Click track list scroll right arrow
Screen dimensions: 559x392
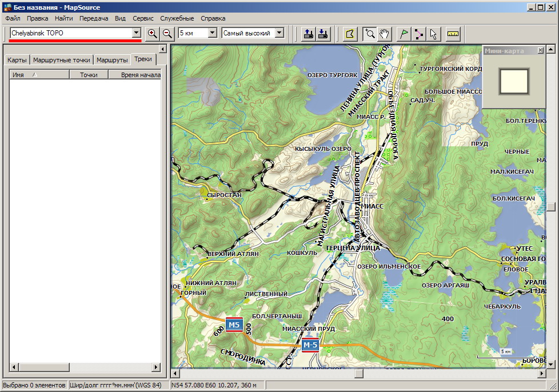156,367
